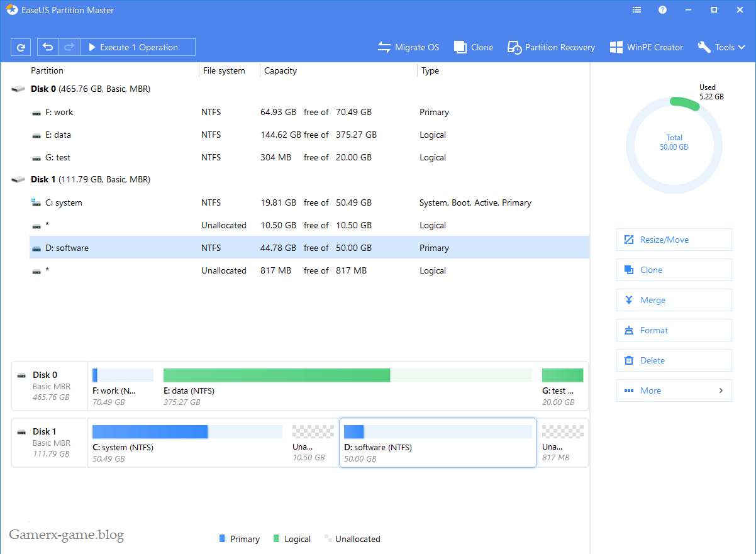Click the blue Primary legend swatch

(221, 539)
